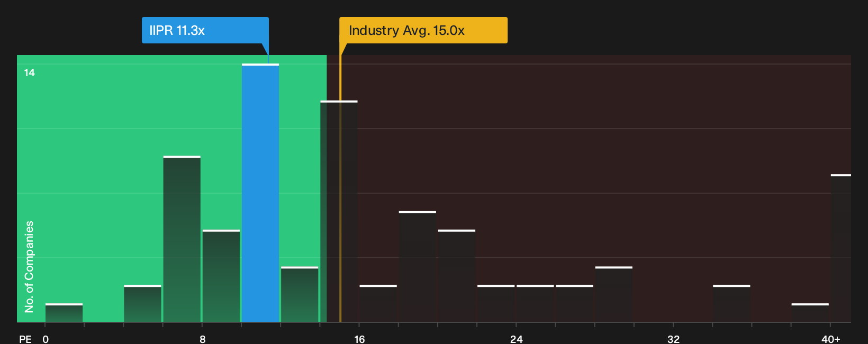
Task: Click the x-axis label '16'
Action: pos(359,339)
